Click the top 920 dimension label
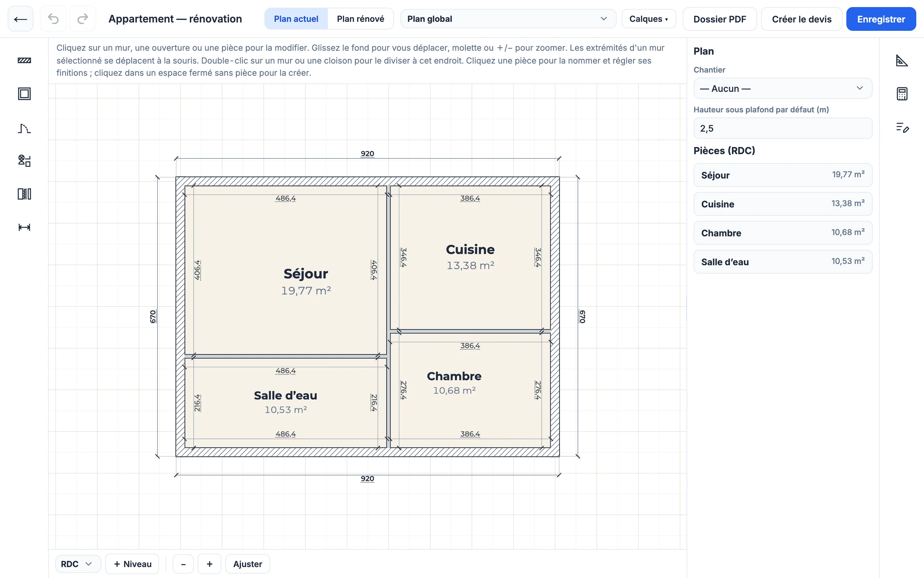The image size is (924, 578). 367,154
